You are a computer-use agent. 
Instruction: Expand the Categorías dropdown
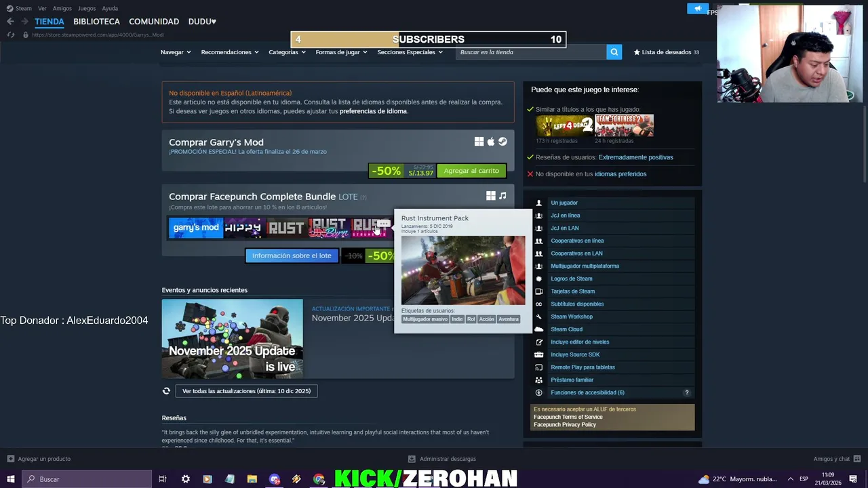287,52
